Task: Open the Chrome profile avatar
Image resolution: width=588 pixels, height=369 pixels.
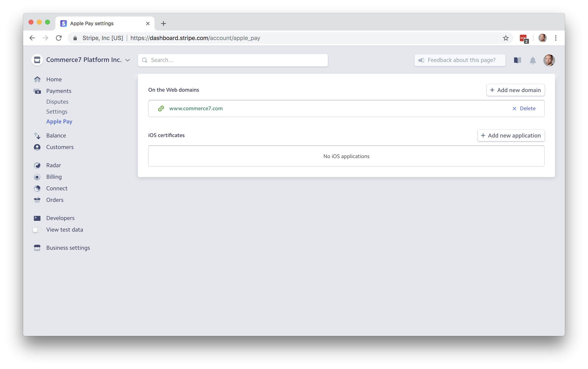Action: point(542,38)
